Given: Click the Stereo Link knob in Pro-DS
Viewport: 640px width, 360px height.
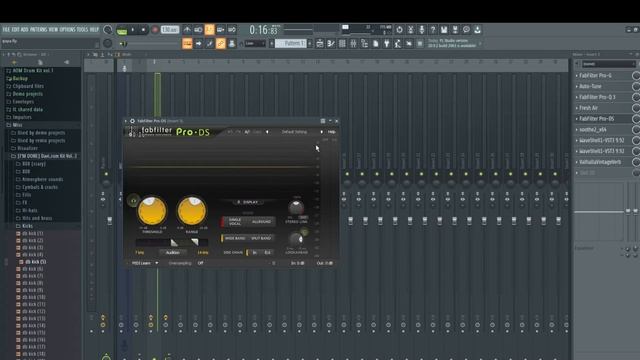Looking at the screenshot, I should (x=296, y=208).
